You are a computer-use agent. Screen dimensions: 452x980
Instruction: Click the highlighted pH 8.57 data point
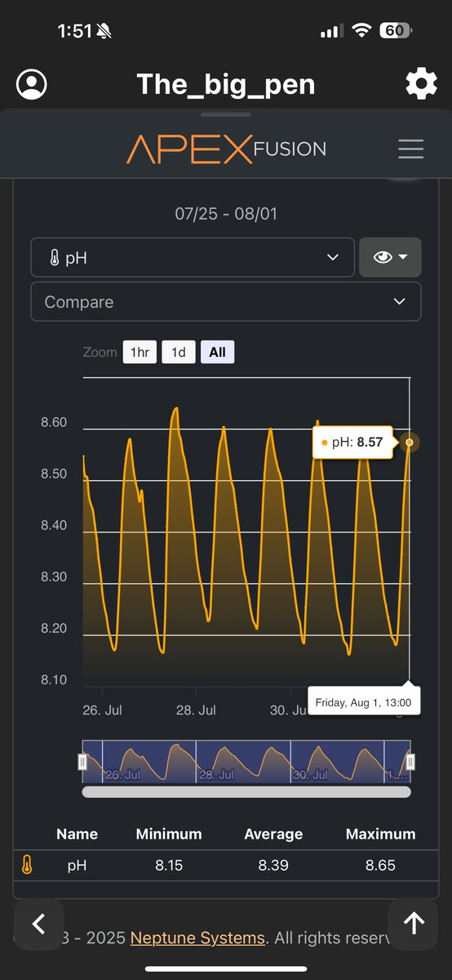(410, 443)
